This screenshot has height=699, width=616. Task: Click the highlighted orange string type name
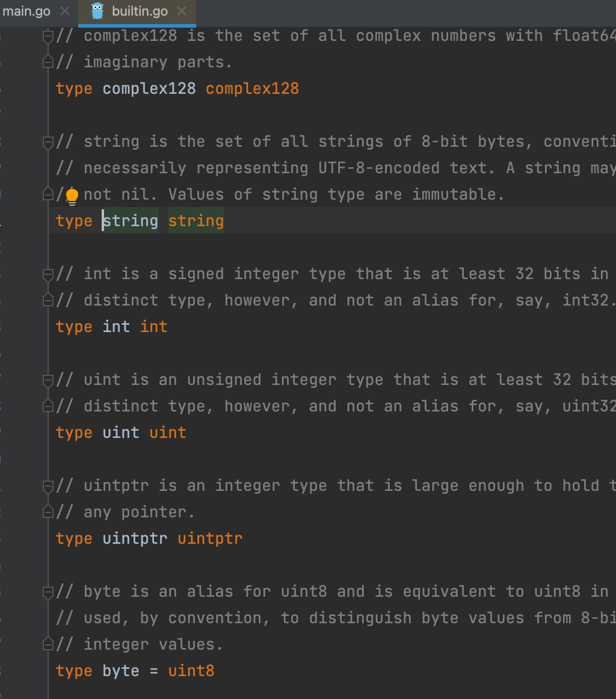(196, 221)
